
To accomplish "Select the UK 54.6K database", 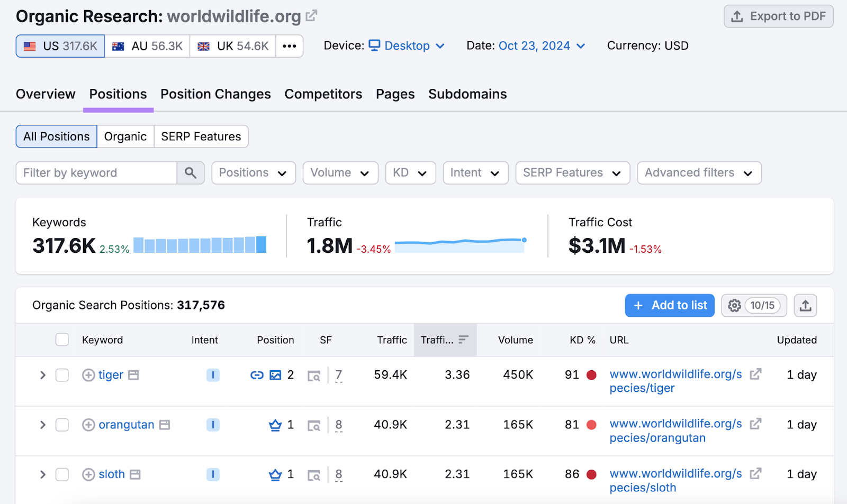I will click(x=233, y=46).
